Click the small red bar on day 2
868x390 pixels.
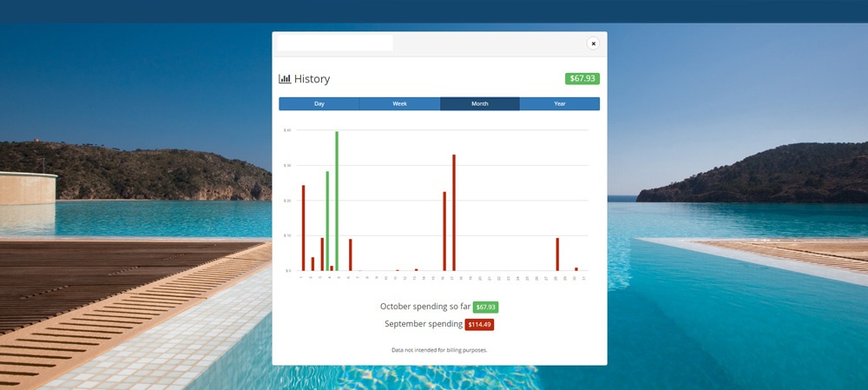click(x=312, y=264)
